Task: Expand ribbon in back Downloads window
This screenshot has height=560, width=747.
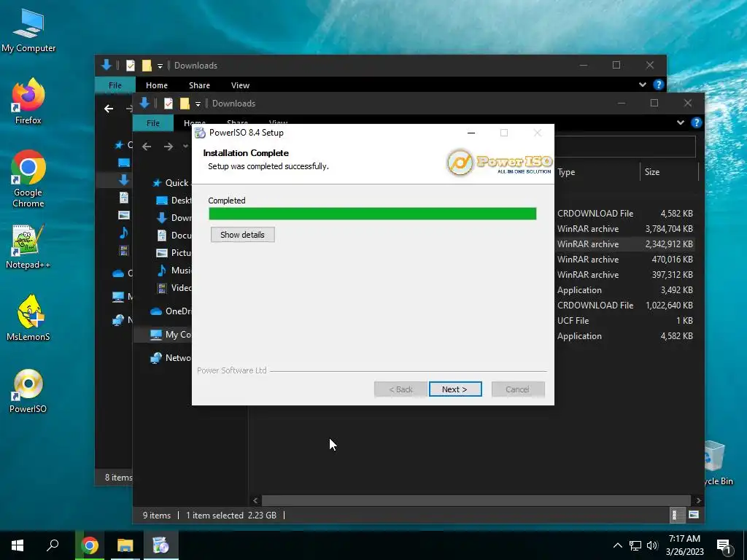Action: 642,85
